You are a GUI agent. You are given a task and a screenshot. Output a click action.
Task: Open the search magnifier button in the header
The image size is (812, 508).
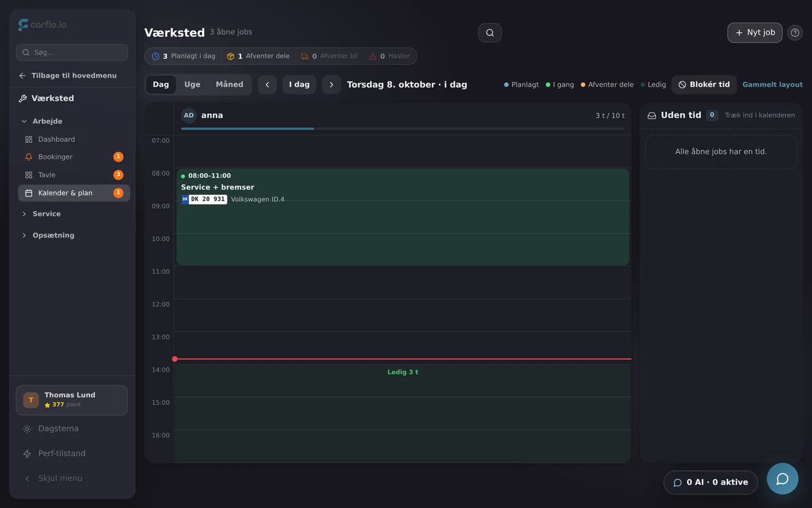(490, 33)
